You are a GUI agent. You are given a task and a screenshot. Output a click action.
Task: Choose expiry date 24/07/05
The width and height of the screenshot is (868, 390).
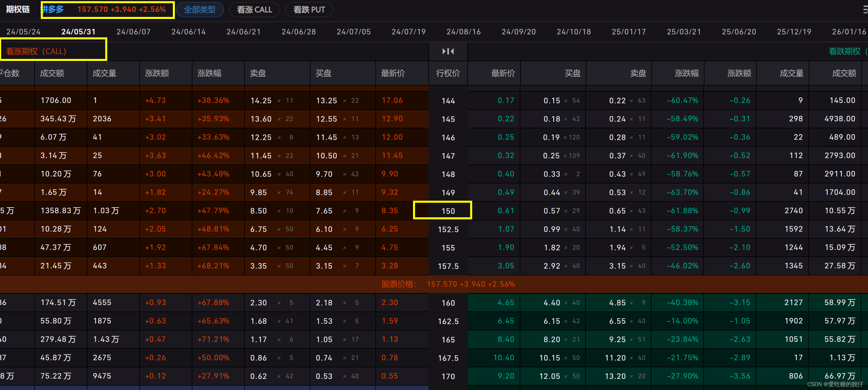click(354, 32)
